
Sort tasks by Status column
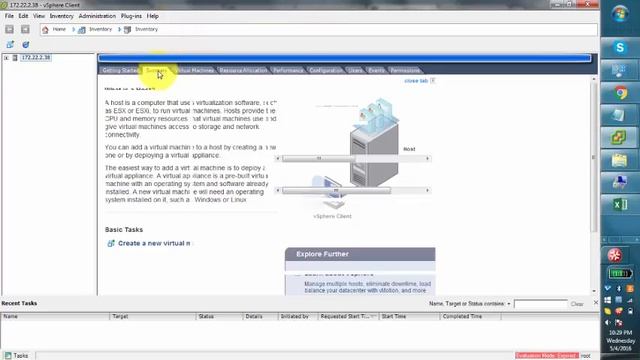[219, 316]
